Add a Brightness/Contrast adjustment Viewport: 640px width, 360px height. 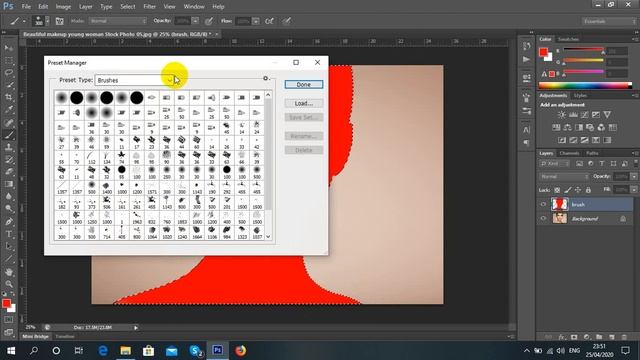562,115
